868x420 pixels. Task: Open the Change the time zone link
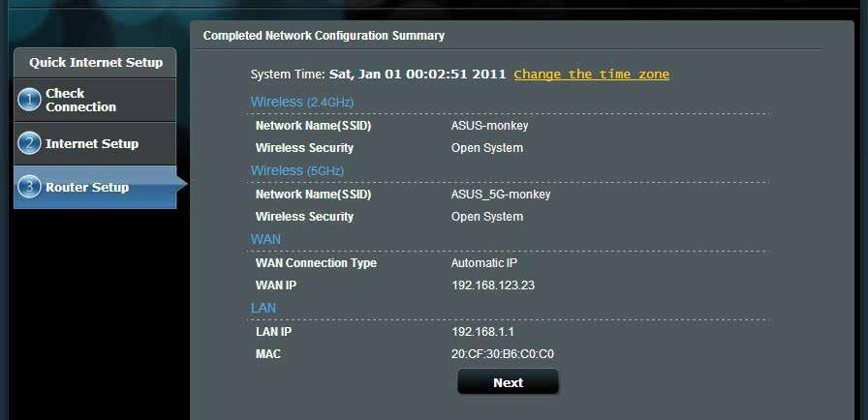pyautogui.click(x=591, y=75)
